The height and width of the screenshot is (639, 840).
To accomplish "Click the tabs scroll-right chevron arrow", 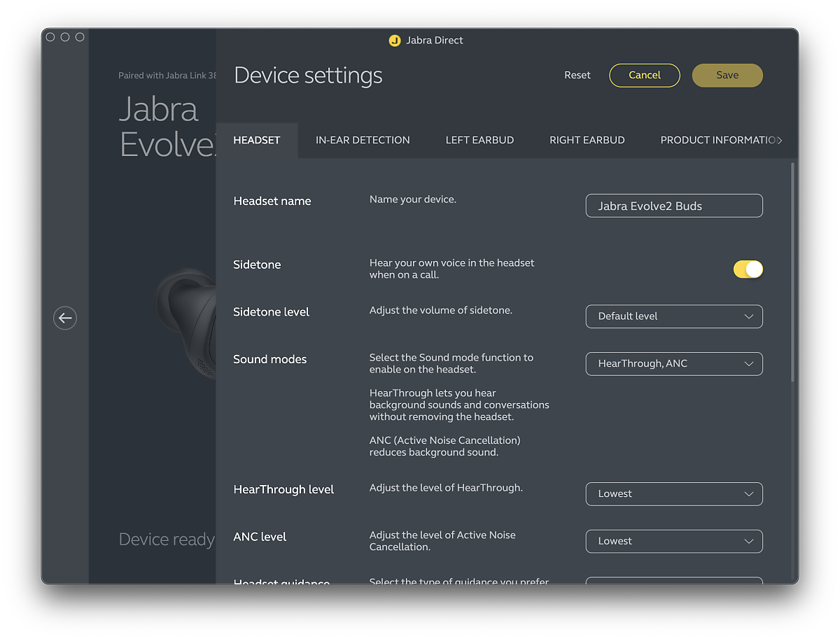I will [x=780, y=140].
